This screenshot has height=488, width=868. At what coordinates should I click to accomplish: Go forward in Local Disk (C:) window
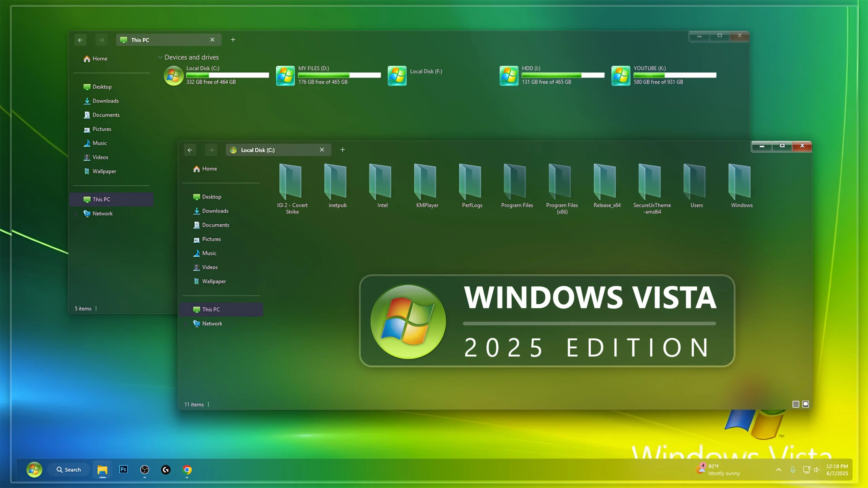tap(211, 150)
